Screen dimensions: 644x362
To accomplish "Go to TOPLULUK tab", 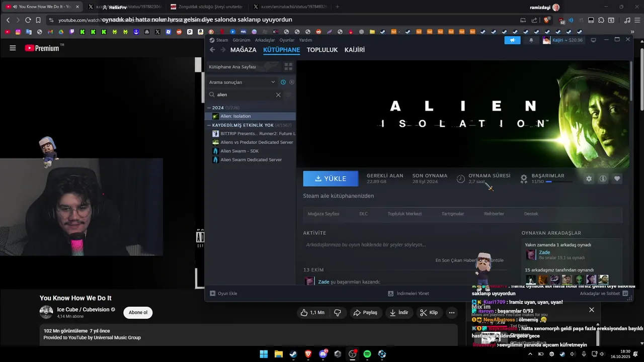I will coord(322,50).
